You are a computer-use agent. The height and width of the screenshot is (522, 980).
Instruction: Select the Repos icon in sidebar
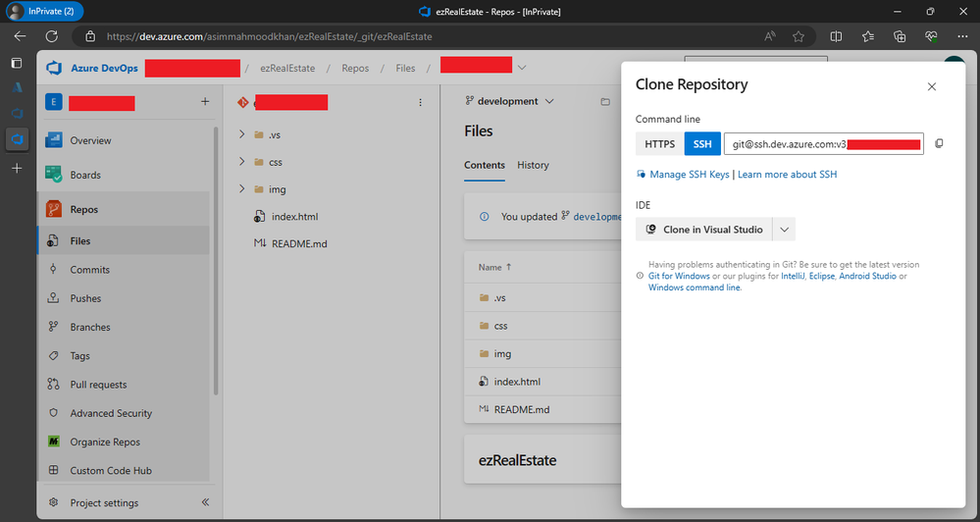pos(54,209)
